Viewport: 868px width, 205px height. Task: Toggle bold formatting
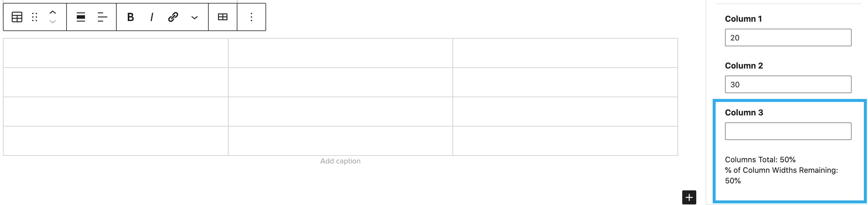click(x=130, y=17)
